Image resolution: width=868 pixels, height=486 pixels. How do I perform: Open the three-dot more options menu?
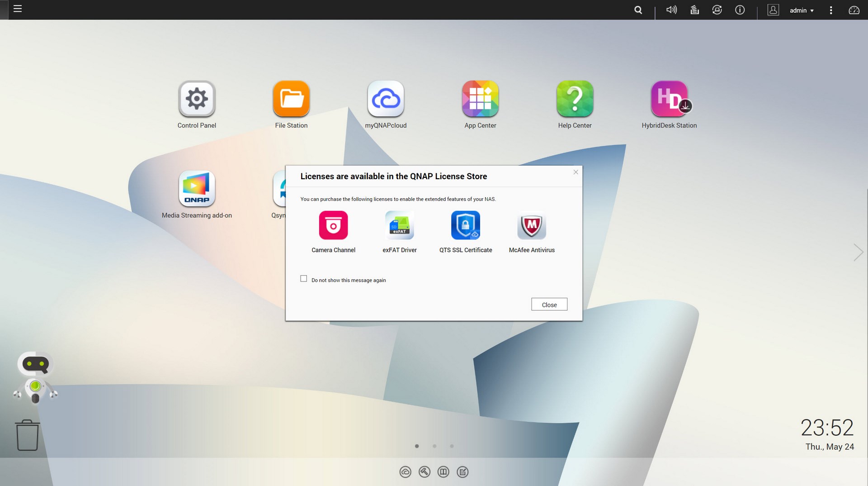click(x=831, y=10)
